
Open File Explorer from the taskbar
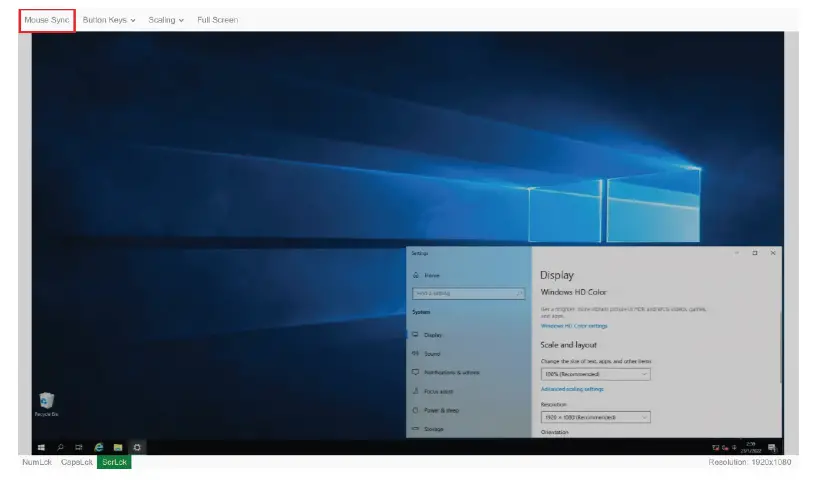118,447
